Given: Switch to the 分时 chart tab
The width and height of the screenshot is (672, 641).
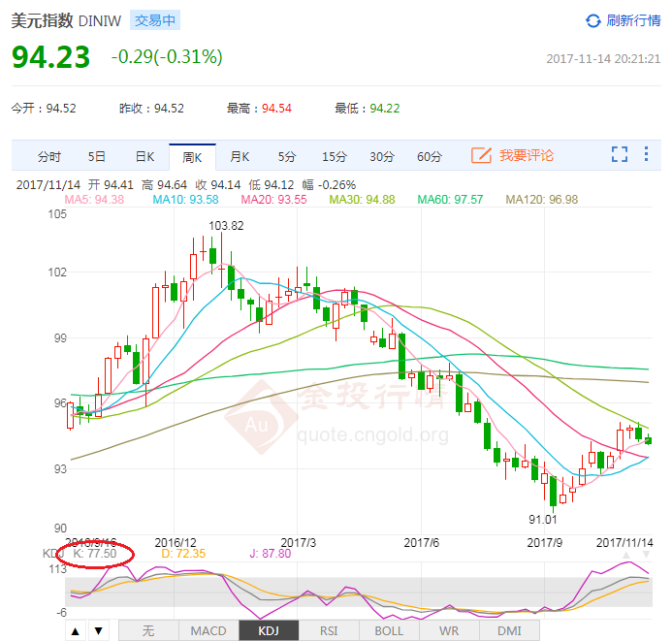Looking at the screenshot, I should (49, 156).
